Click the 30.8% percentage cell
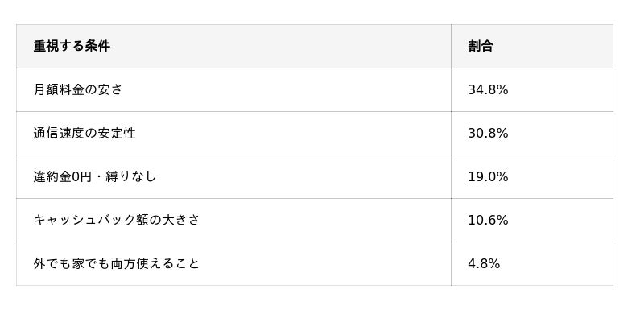 [532, 134]
